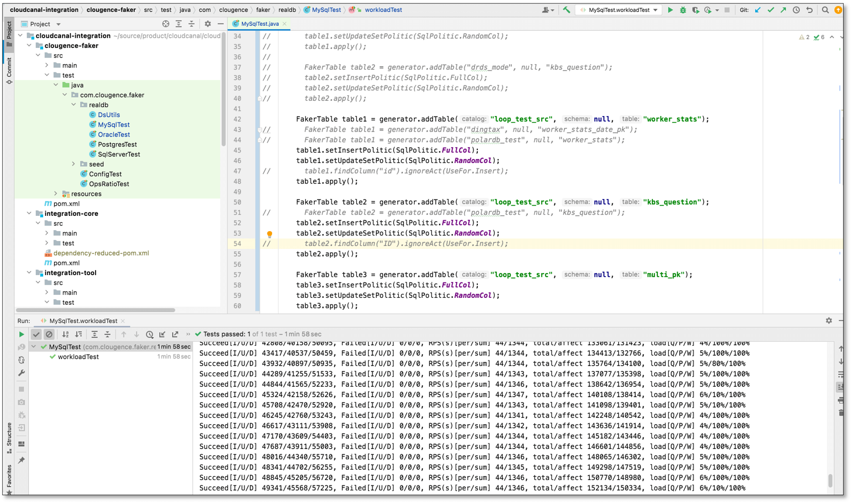Viewport: 852px width, 504px height.
Task: Click the Debug bug icon in toolbar
Action: click(x=683, y=10)
